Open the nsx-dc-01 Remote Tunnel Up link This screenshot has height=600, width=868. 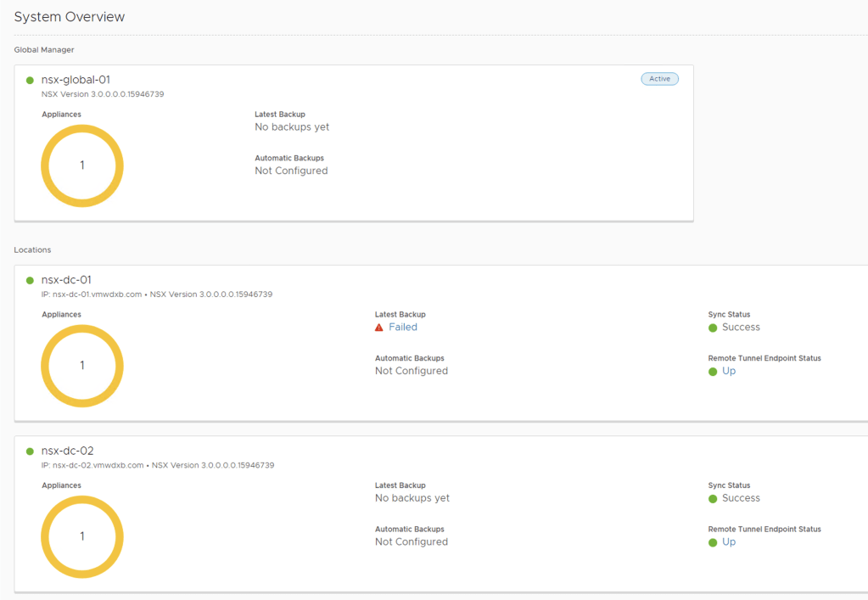pos(729,372)
